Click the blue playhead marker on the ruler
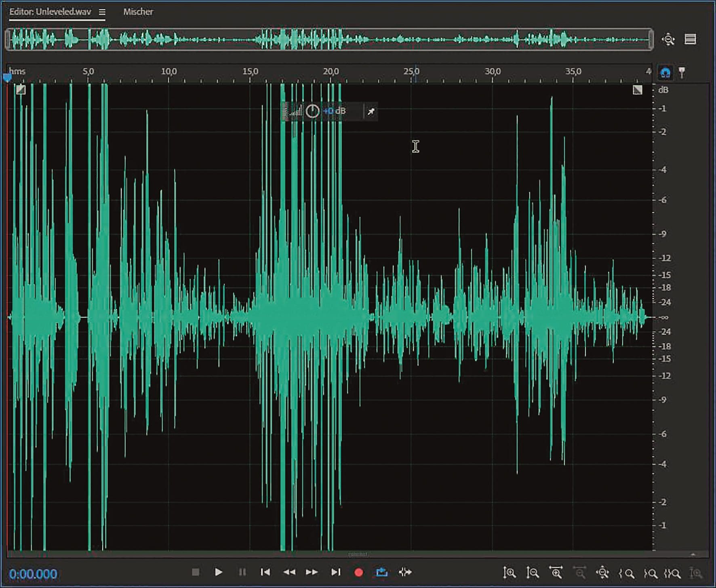 (x=7, y=78)
